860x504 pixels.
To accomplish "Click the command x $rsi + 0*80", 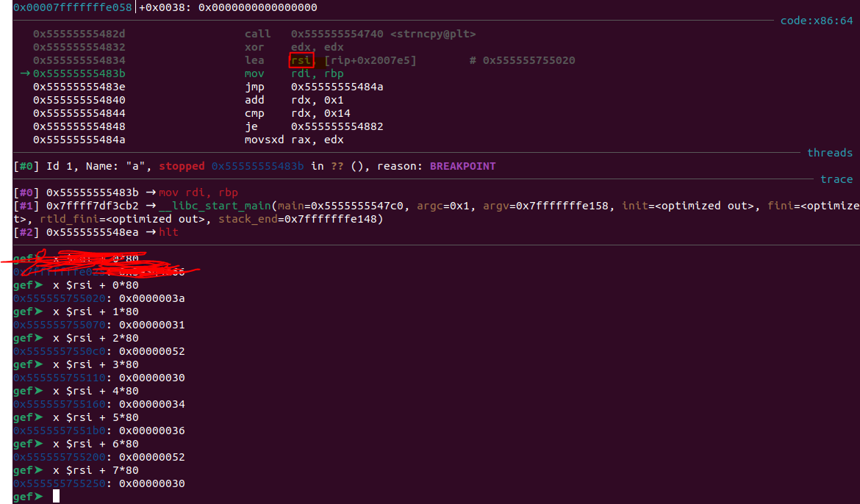I will click(96, 284).
